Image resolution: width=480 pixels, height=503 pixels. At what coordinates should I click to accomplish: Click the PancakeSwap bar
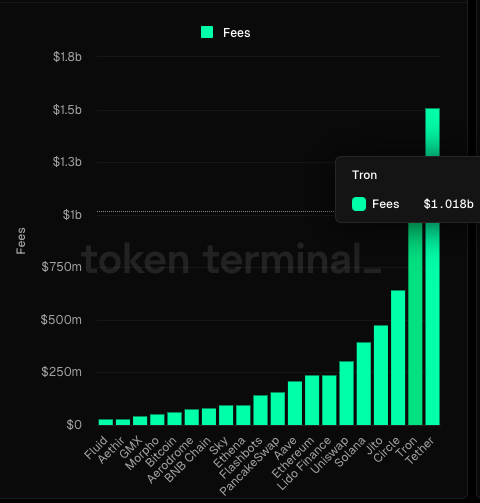click(x=278, y=409)
